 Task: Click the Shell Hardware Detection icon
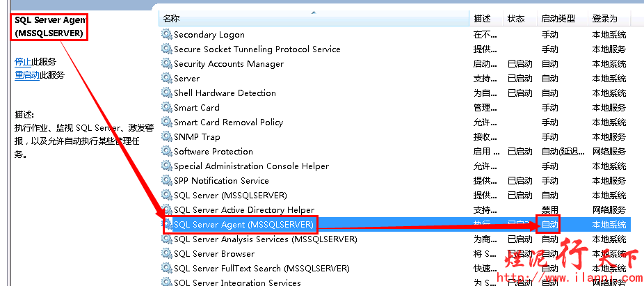pyautogui.click(x=166, y=93)
